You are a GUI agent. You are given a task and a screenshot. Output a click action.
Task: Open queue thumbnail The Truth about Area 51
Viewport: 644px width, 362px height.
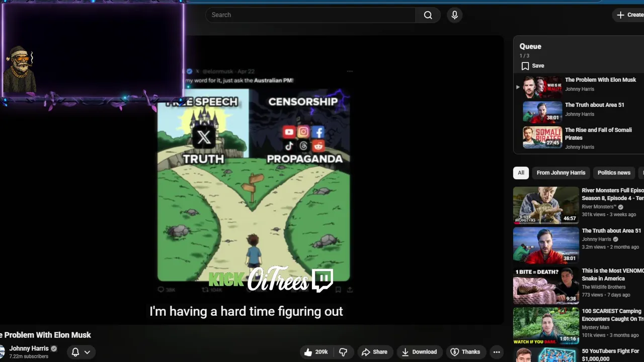pos(542,112)
